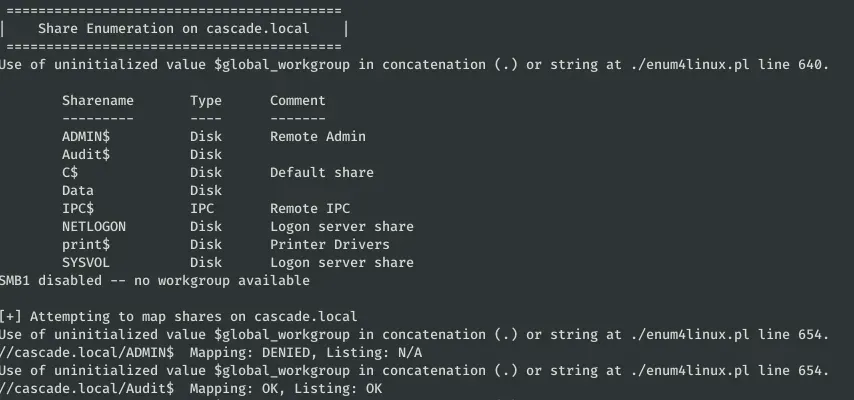
Task: Click the Printer Drivers comment text
Action: click(330, 245)
